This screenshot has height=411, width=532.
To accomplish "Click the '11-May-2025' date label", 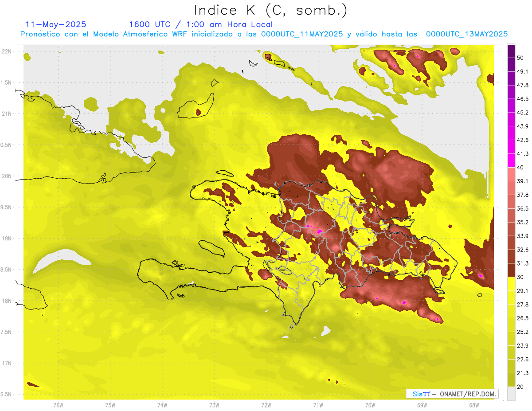I will [56, 24].
